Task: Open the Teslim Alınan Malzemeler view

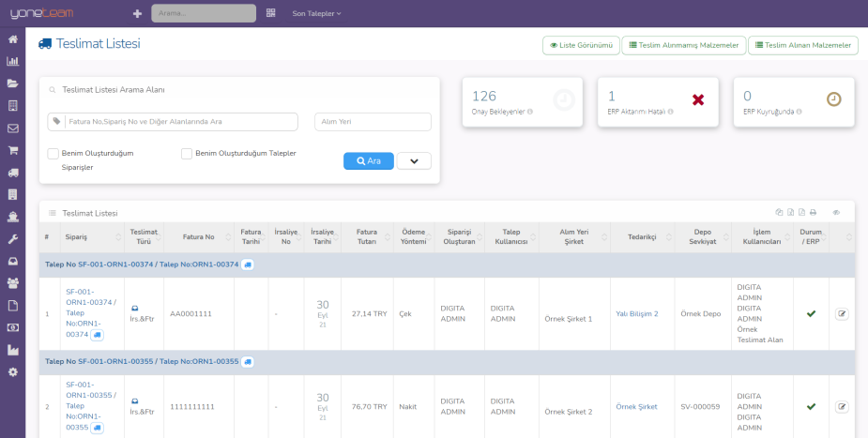Action: (802, 45)
